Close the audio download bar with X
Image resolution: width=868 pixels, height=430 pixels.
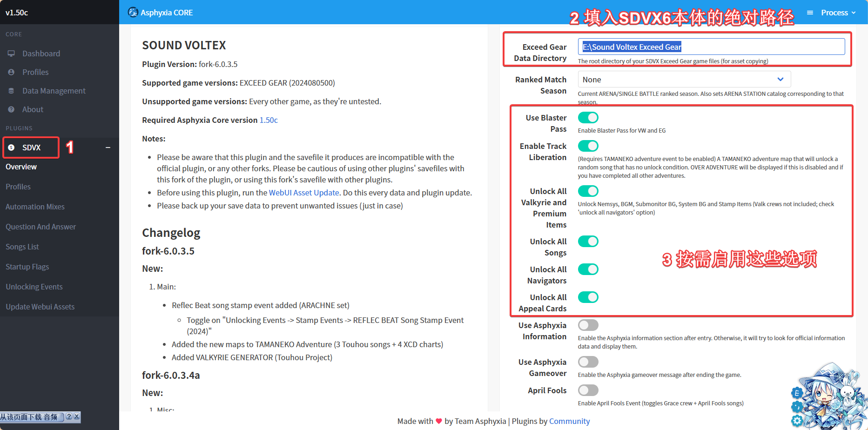click(x=77, y=417)
